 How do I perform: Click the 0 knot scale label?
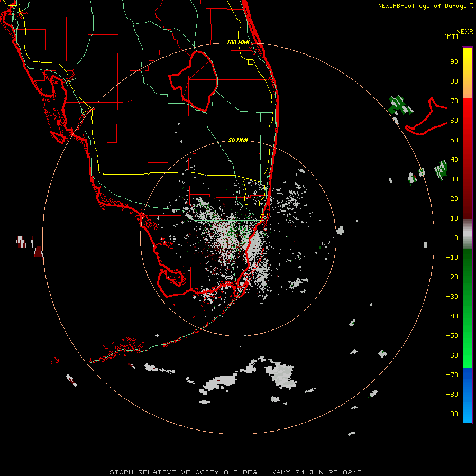(456, 238)
